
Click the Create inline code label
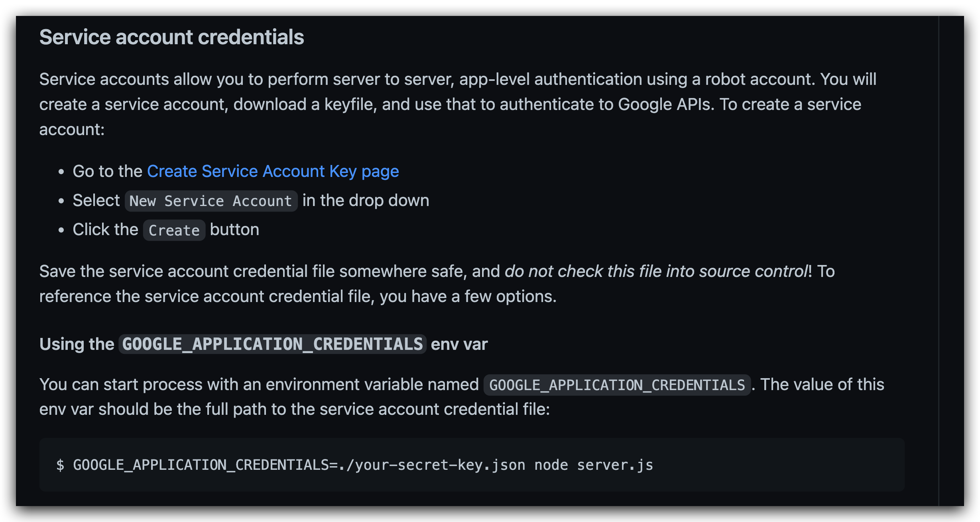click(x=174, y=230)
